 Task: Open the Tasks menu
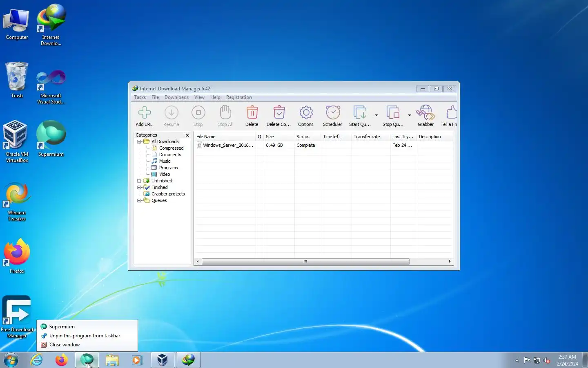point(140,97)
